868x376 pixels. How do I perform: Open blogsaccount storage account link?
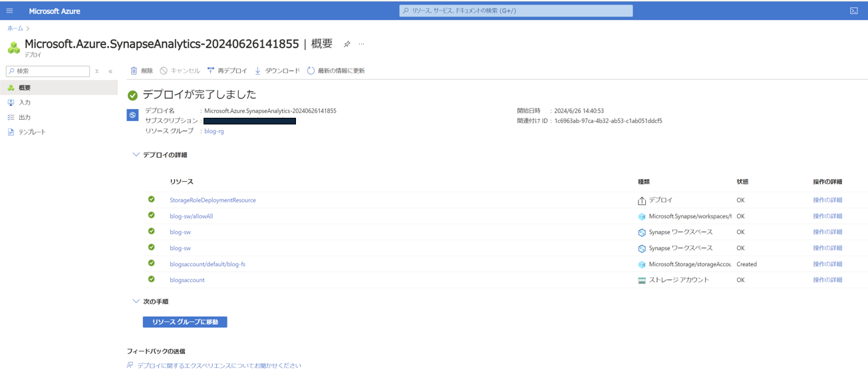(187, 280)
